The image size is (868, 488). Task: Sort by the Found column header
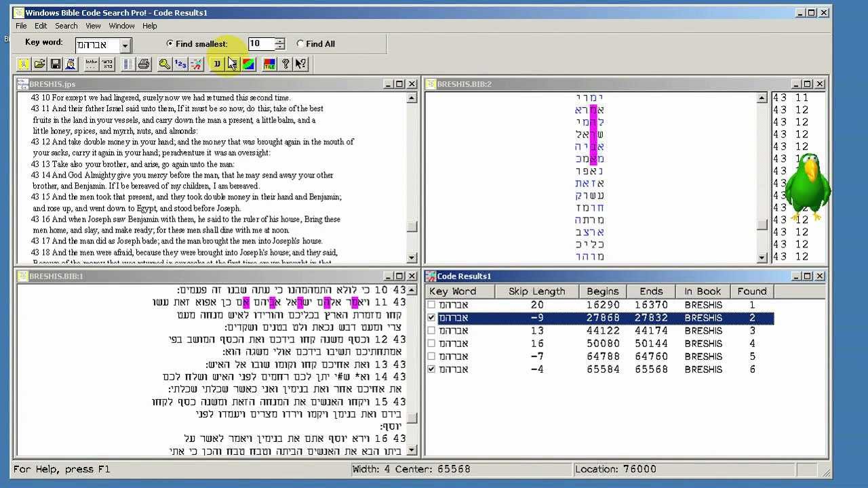tap(752, 291)
